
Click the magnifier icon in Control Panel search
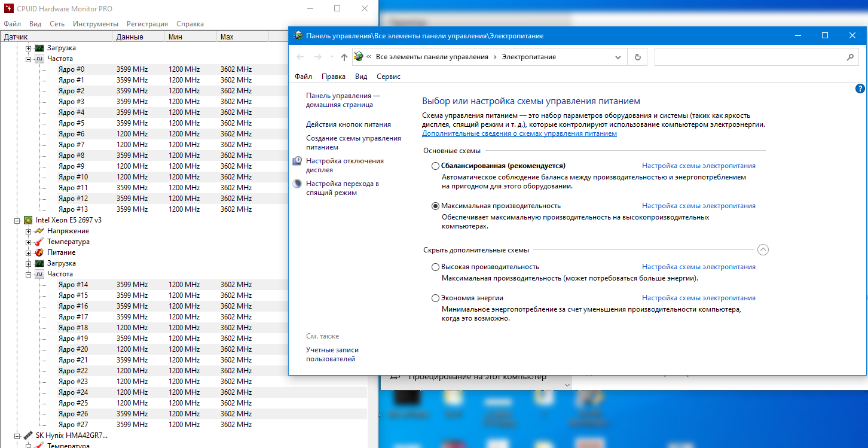[850, 57]
